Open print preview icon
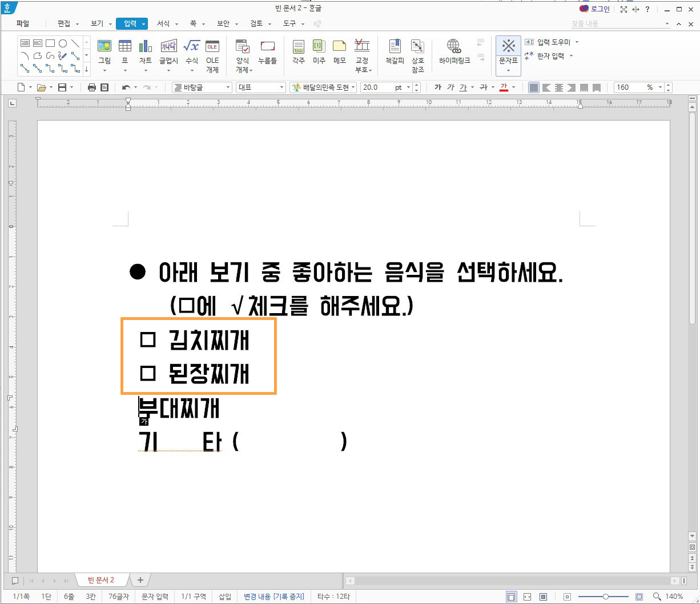 point(104,87)
